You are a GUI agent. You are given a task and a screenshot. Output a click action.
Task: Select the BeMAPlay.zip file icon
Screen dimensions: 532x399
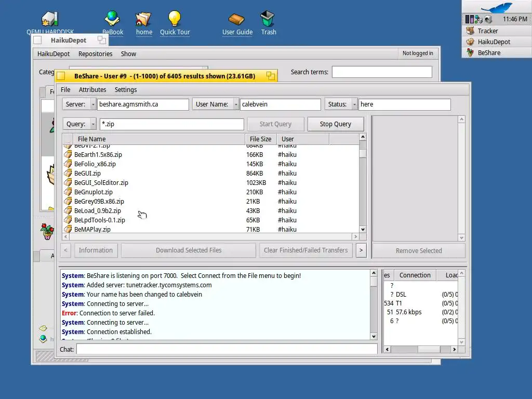(68, 229)
